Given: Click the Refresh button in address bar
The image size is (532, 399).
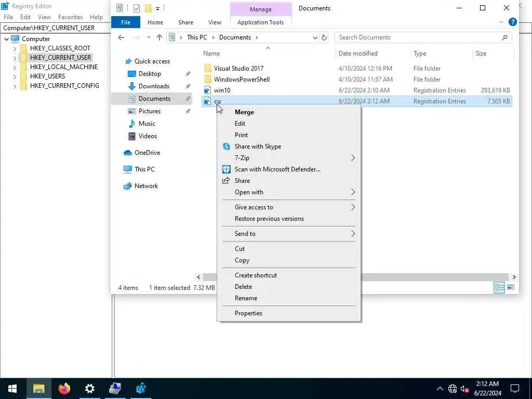Looking at the screenshot, I should point(324,37).
